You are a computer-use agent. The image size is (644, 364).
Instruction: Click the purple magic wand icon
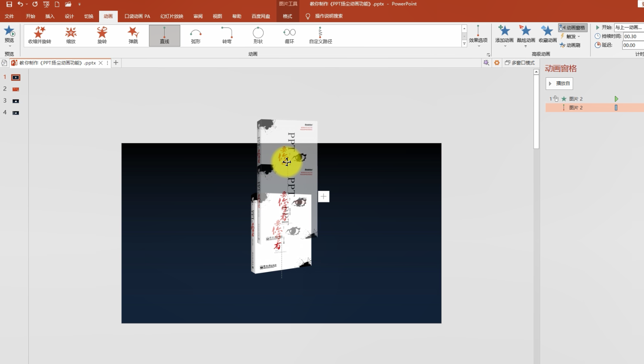pyautogui.click(x=486, y=63)
